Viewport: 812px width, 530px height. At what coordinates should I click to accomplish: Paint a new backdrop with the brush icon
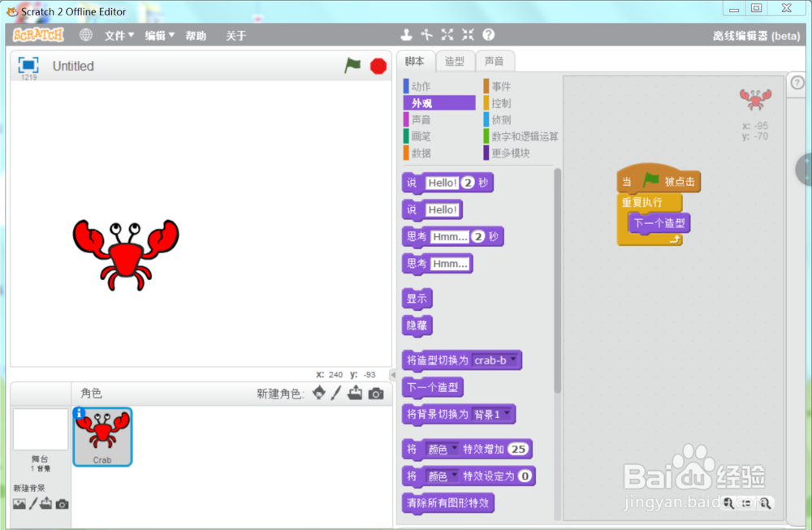(x=35, y=504)
